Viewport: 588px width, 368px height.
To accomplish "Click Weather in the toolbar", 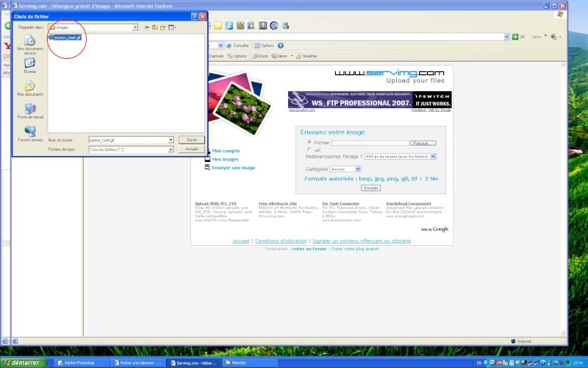I will click(x=306, y=56).
